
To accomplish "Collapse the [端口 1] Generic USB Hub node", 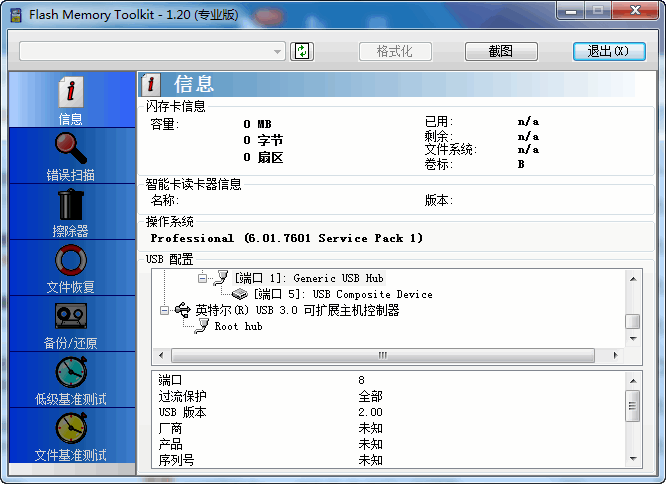I will click(203, 279).
